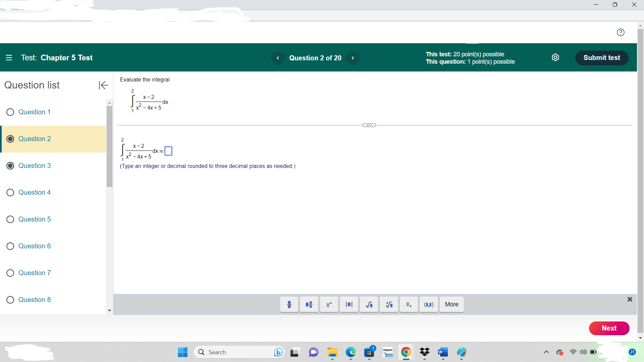644x362 pixels.
Task: Insert an ordered pair template
Action: [x=429, y=304]
